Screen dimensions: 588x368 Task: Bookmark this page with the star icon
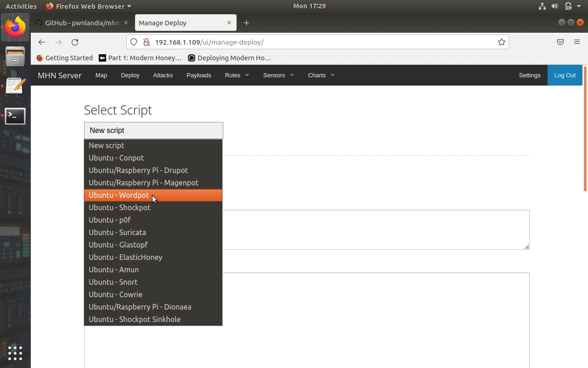click(x=501, y=42)
